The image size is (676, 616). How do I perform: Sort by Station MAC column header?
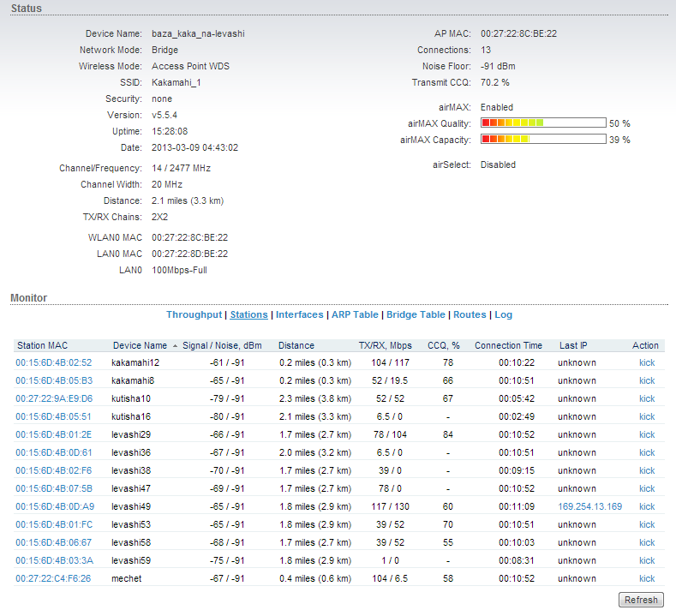click(x=42, y=346)
